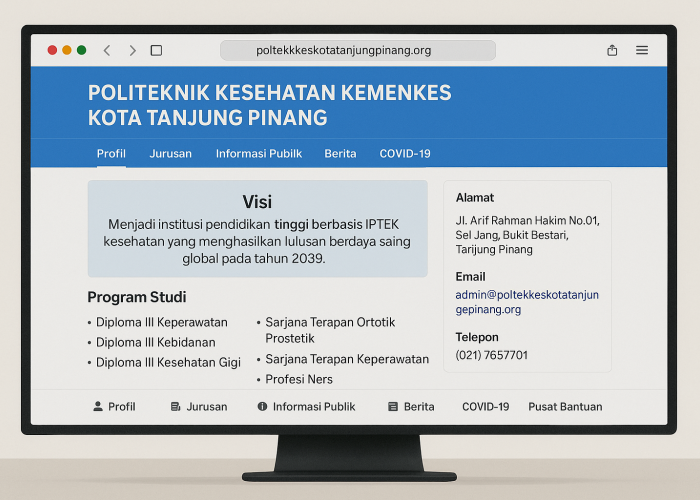Click the green maximize window dot
Viewport: 700px width, 500px height.
[81, 50]
